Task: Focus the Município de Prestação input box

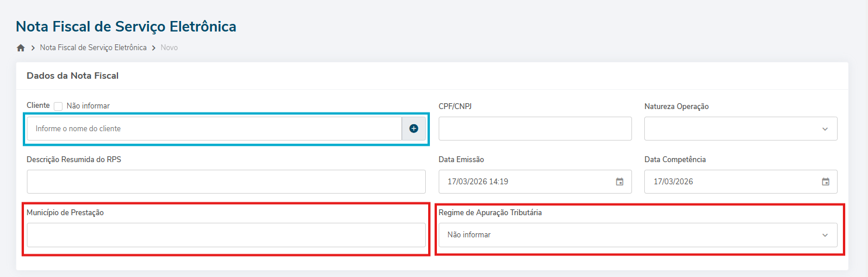Action: click(x=226, y=235)
